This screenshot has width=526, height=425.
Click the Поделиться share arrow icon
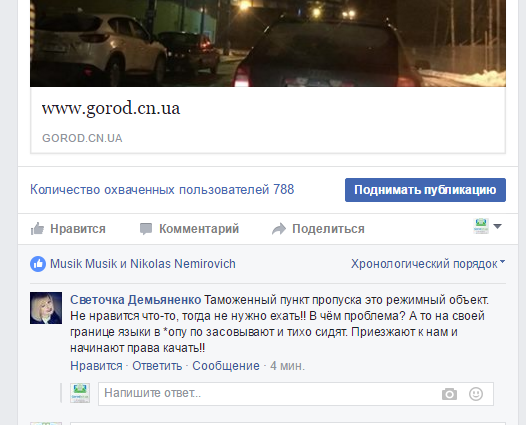pyautogui.click(x=279, y=229)
